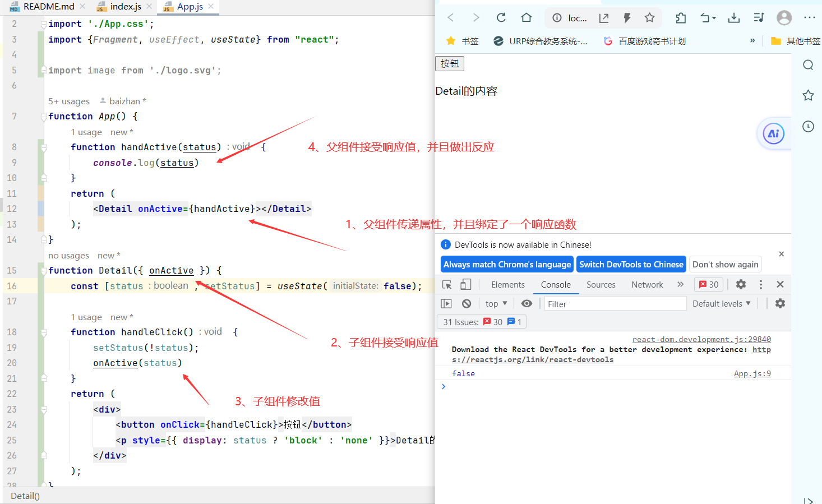This screenshot has height=504, width=822.
Task: Open the browser extensions puzzle icon
Action: [681, 18]
